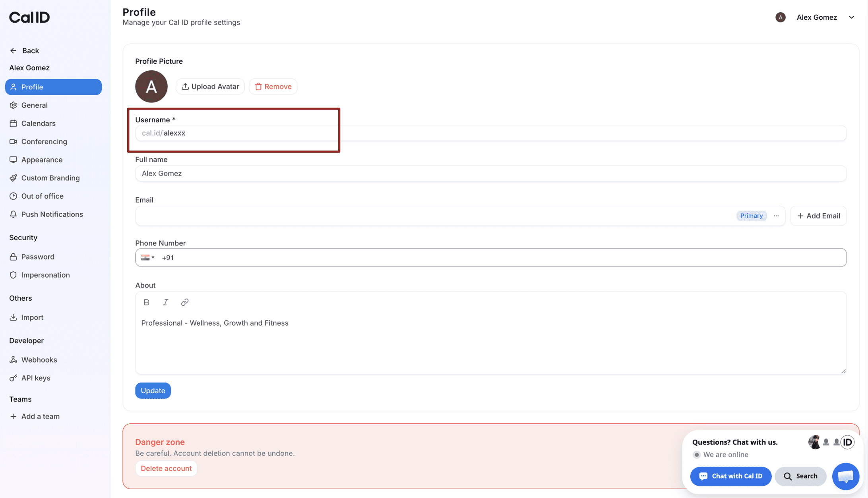Open the country flag code dropdown
The image size is (868, 498).
148,258
